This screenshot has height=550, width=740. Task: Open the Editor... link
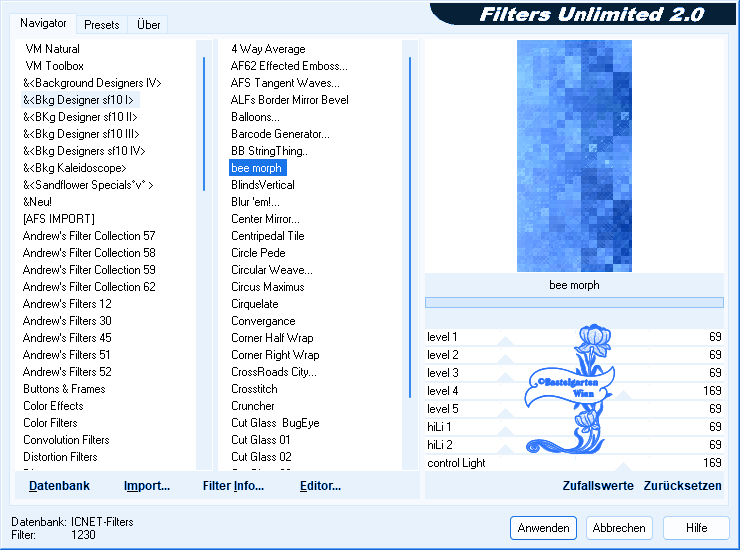pyautogui.click(x=320, y=485)
